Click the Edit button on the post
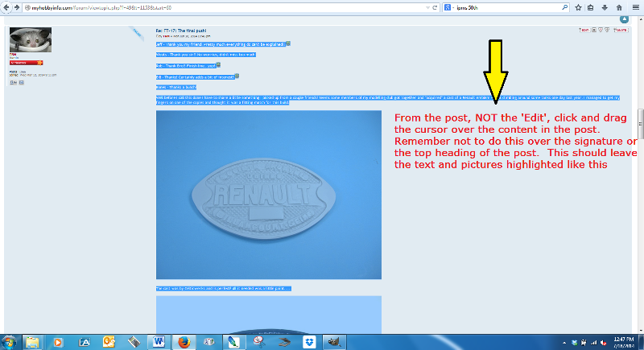 [584, 30]
